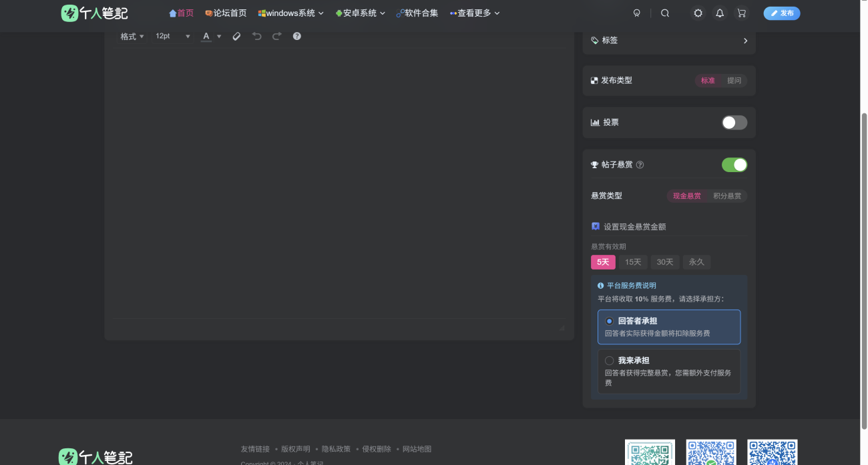Redo the last undone edit

[277, 36]
